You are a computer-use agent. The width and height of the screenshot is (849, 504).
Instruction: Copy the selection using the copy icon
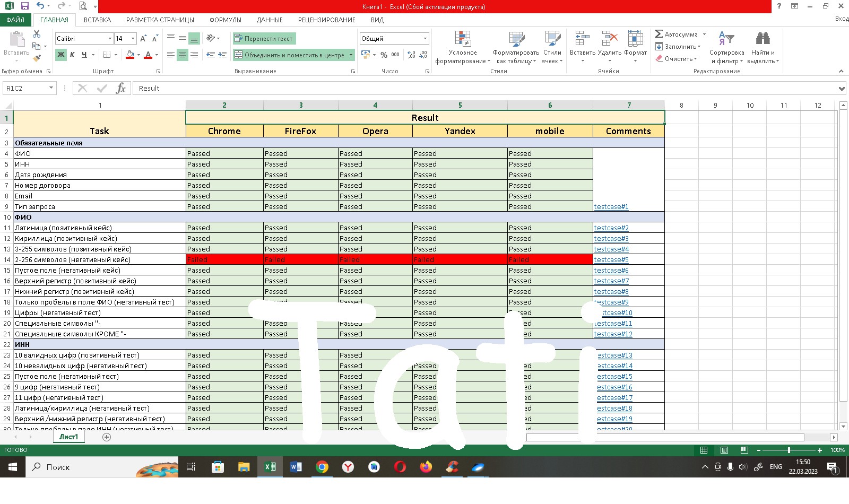tap(37, 46)
